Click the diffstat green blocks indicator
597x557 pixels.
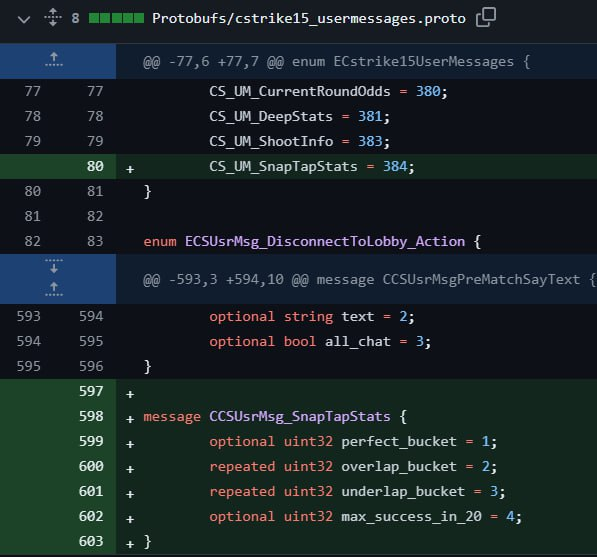click(x=116, y=18)
